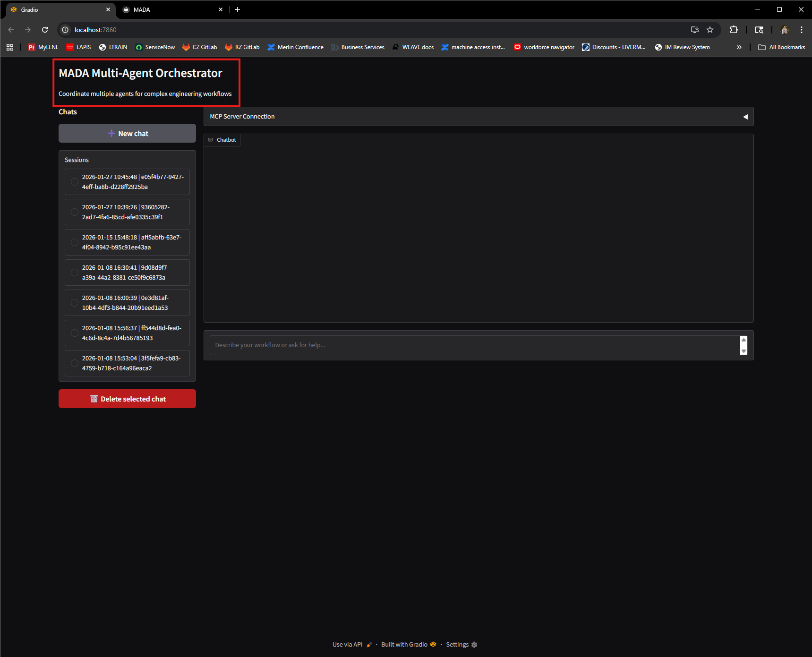Select session aff5abfb-63e7 radio button

point(75,242)
